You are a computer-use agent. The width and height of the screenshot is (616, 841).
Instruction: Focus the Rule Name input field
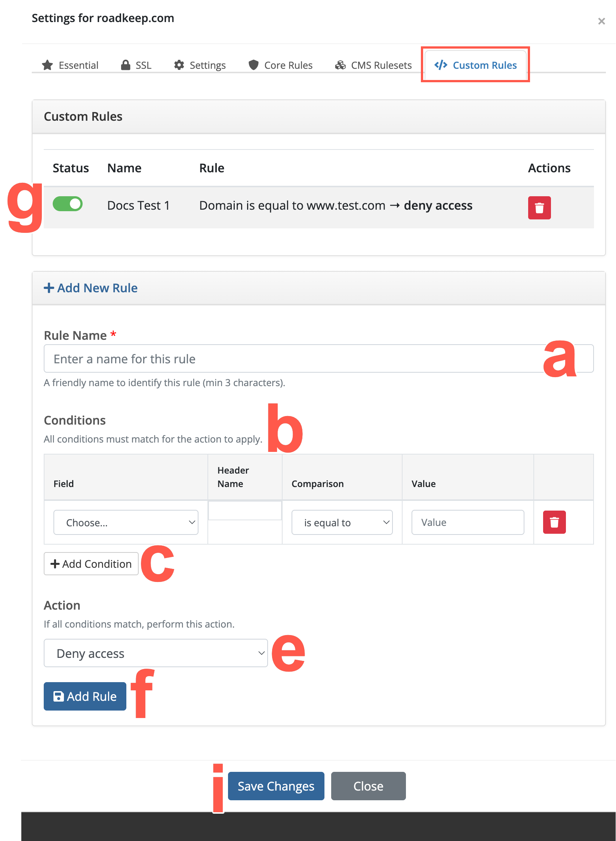(x=318, y=358)
